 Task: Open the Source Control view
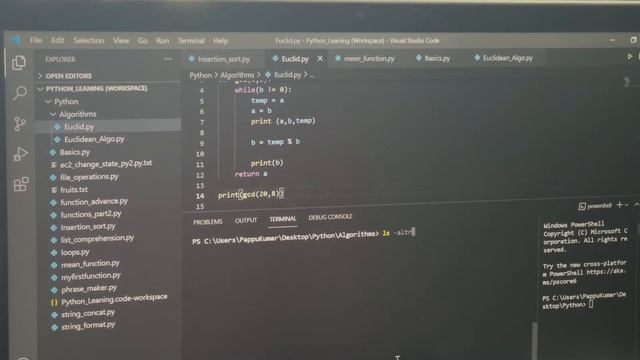(19, 124)
